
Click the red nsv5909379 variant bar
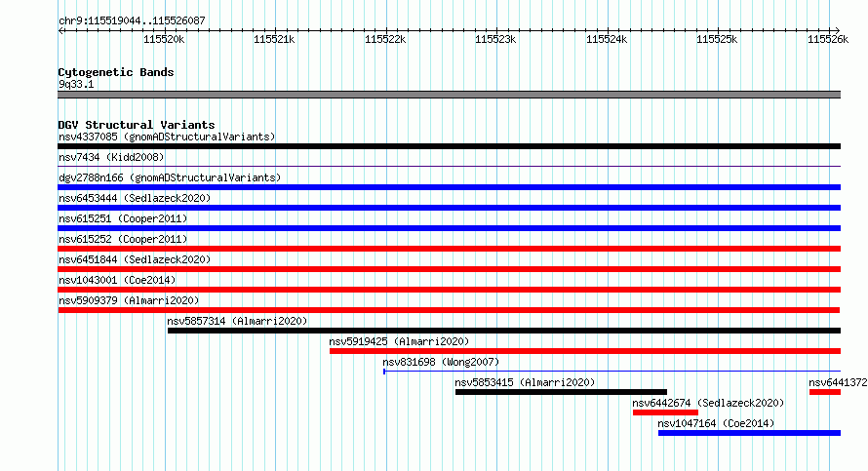click(449, 310)
